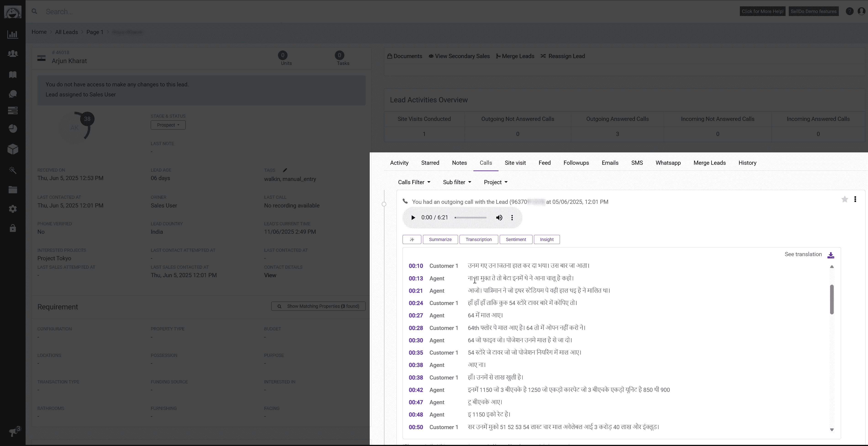Expand the Calls Filter dropdown
Screen dimensions: 868x446
pos(414,182)
